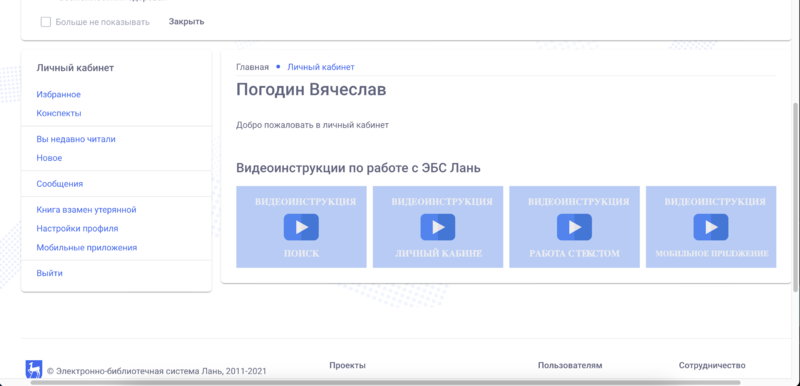This screenshot has height=386, width=800.
Task: Click the Сотрудничество footer heading
Action: click(712, 365)
